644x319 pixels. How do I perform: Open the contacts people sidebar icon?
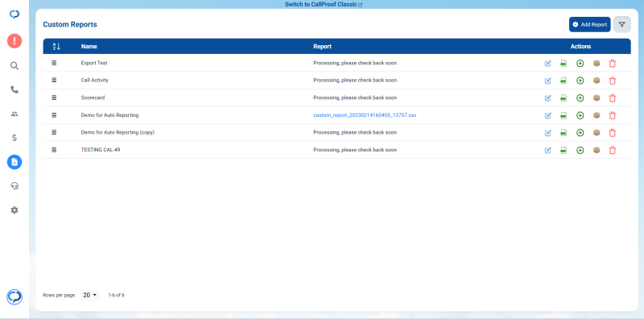(x=14, y=114)
